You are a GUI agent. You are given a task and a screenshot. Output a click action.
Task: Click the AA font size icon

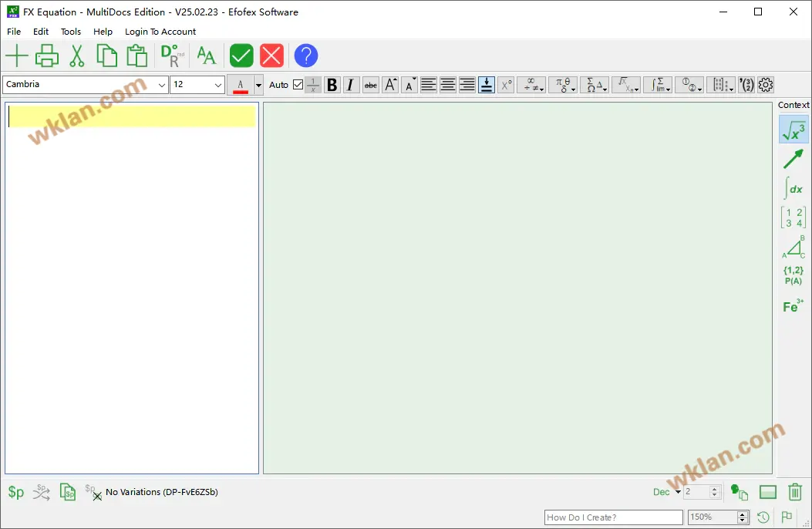point(206,56)
